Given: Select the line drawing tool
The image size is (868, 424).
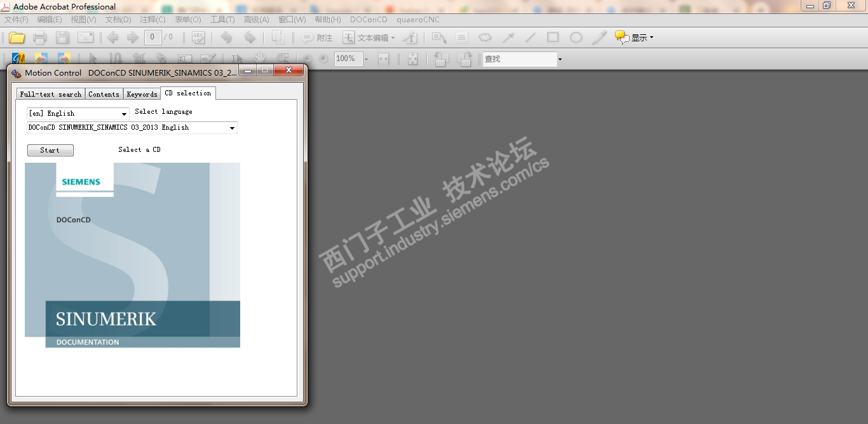Looking at the screenshot, I should tap(530, 38).
